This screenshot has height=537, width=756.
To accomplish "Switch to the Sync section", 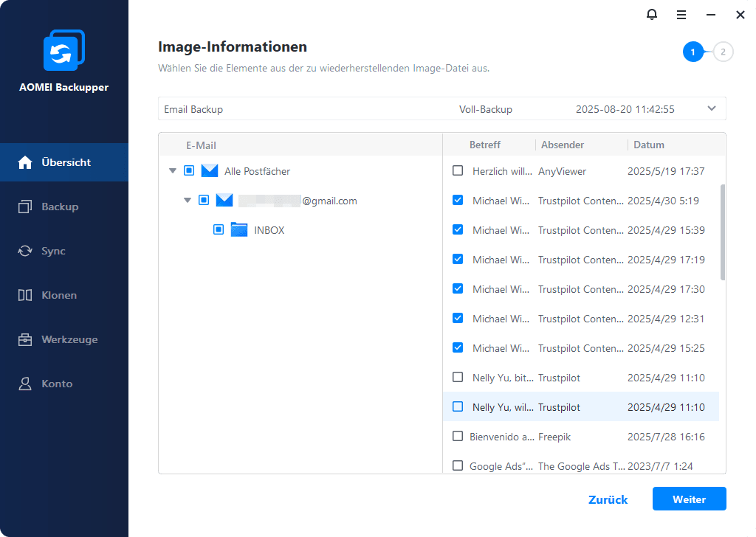I will click(x=64, y=251).
